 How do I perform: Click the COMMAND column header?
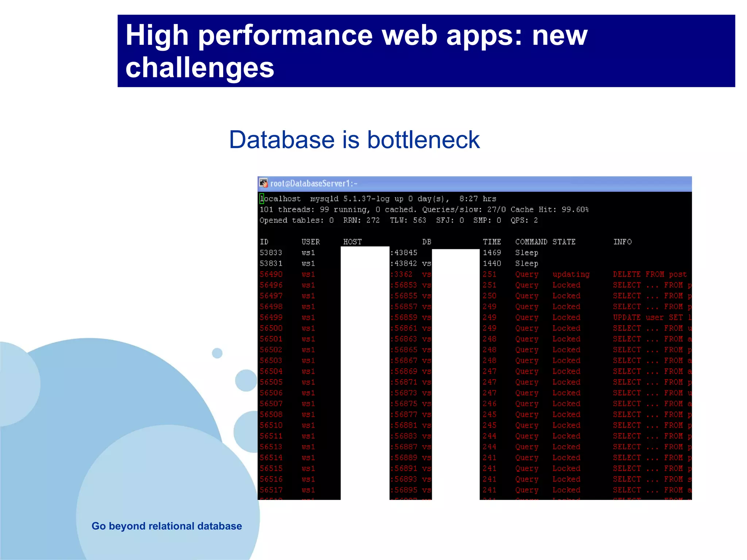click(x=531, y=242)
